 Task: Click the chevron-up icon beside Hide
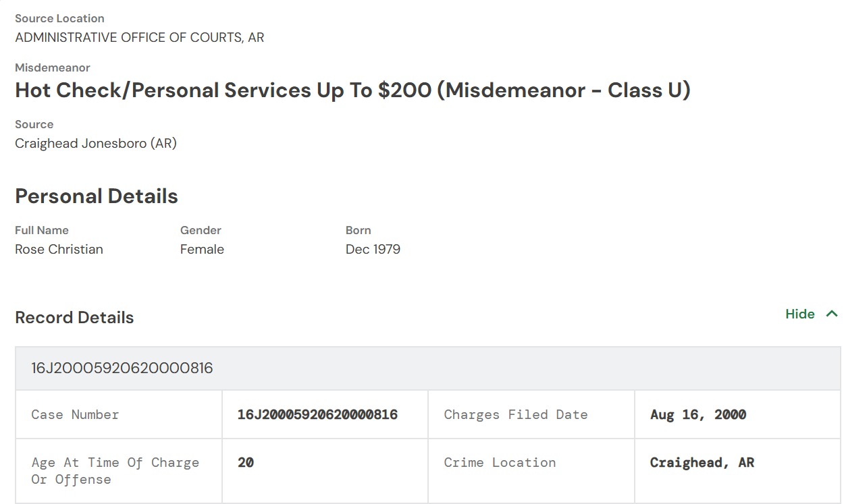832,314
